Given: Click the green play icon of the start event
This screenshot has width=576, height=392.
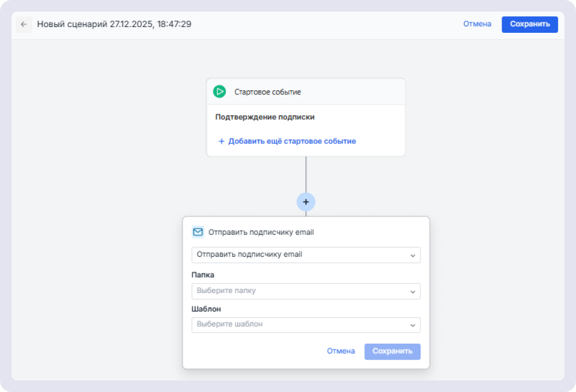Looking at the screenshot, I should tap(219, 92).
